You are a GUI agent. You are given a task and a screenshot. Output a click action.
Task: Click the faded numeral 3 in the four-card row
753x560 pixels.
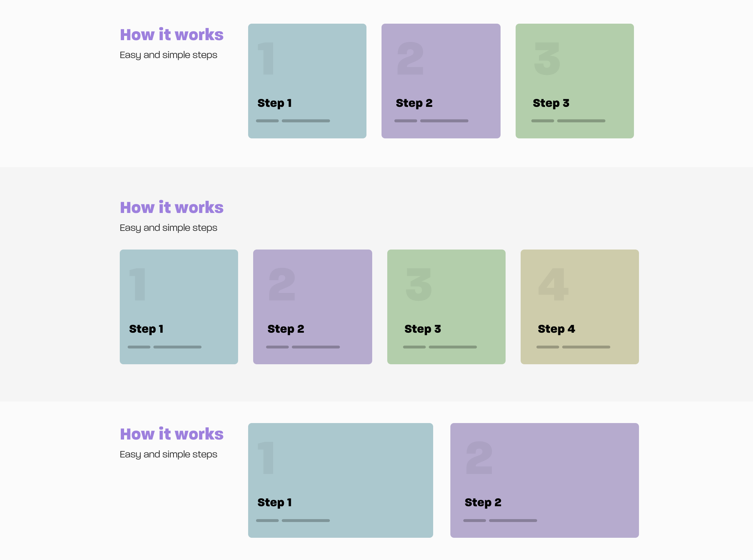[x=419, y=284]
